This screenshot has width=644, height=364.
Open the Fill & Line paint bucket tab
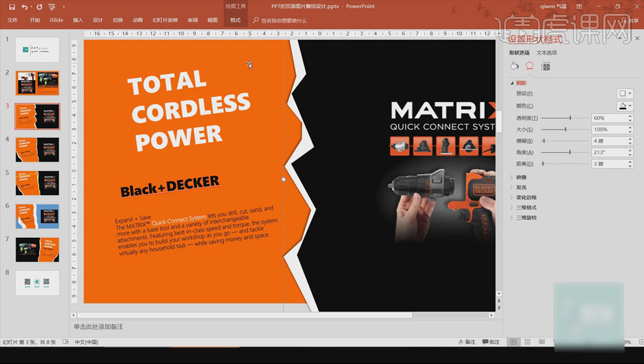tap(514, 66)
